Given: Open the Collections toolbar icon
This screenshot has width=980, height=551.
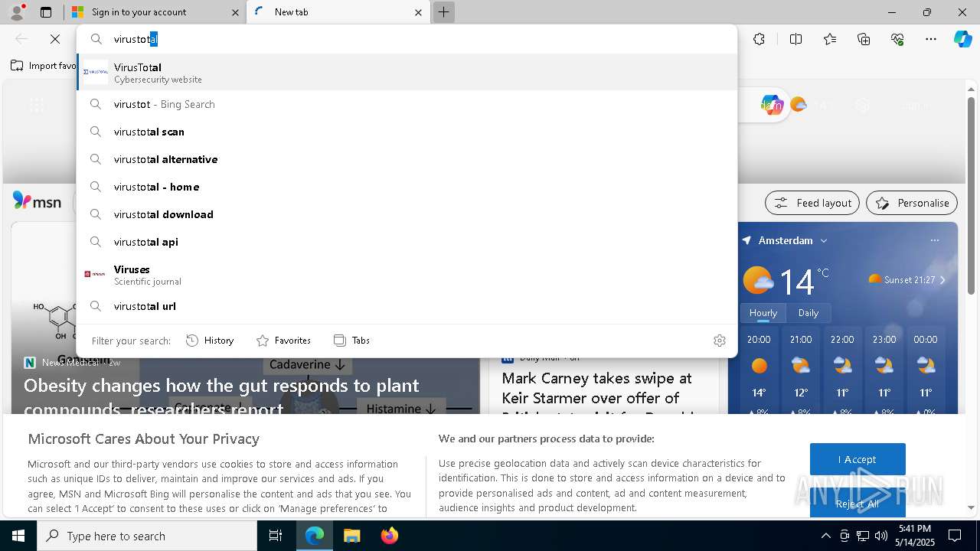Looking at the screenshot, I should (864, 39).
